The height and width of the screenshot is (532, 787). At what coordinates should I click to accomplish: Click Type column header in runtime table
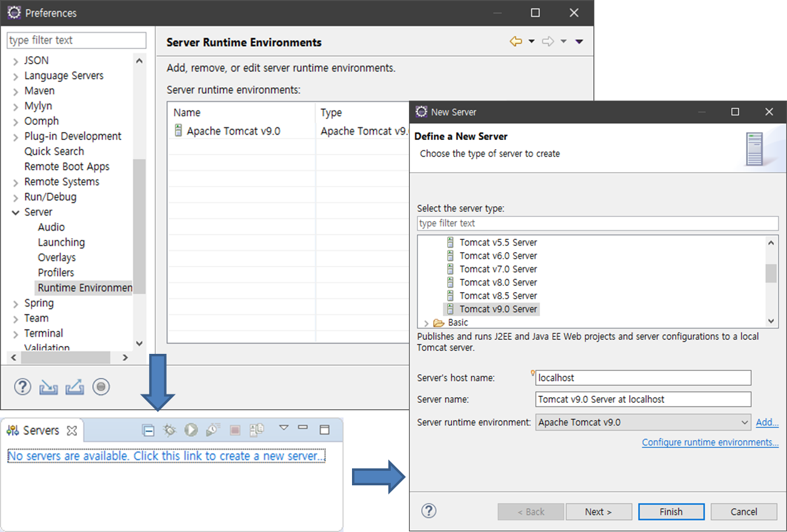pos(364,113)
